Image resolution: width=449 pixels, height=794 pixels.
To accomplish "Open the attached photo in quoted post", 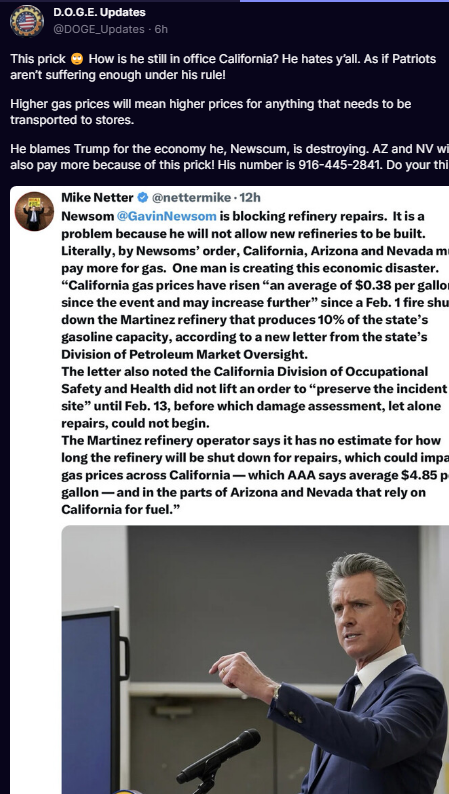I will click(255, 660).
